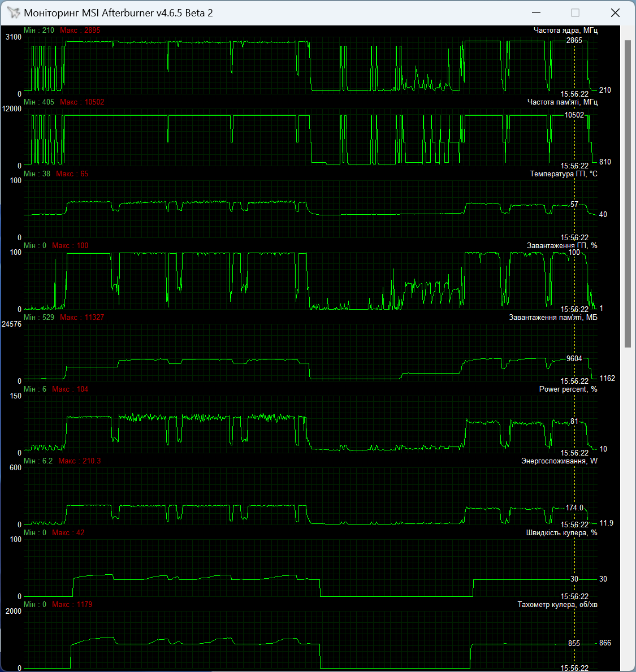This screenshot has width=636, height=672.
Task: Click the GPU temperature 'Макс : 65' value
Action: pos(72,174)
